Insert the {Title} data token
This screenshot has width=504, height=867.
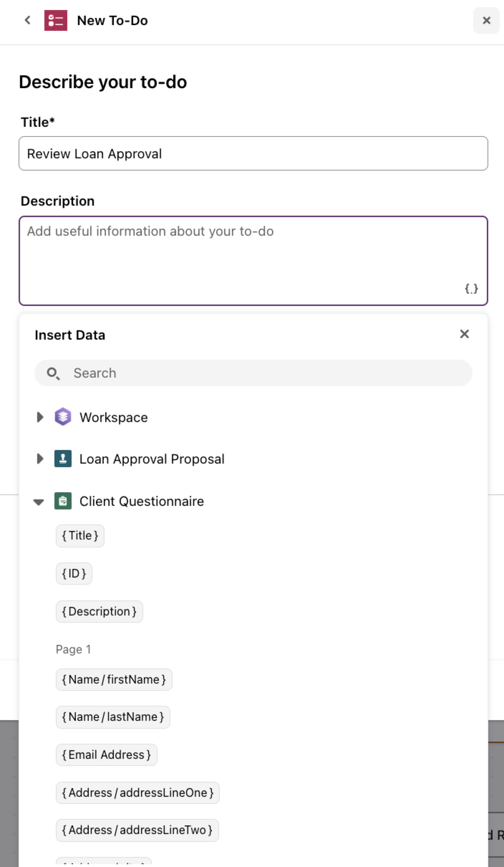[x=80, y=536]
